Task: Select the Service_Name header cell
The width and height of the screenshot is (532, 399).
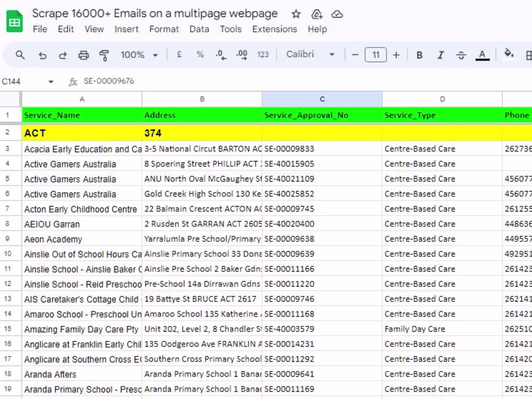Action: pos(82,115)
